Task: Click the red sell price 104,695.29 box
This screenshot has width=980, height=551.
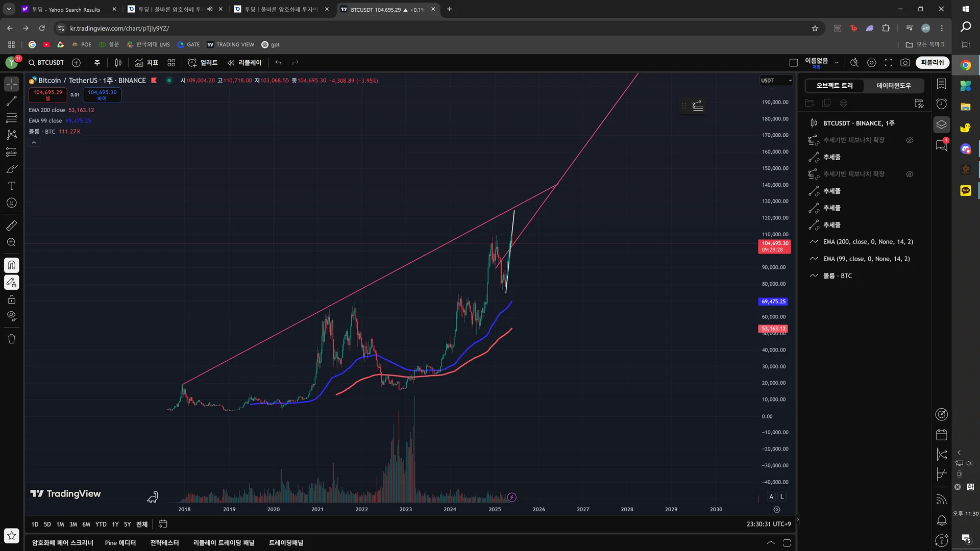Action: pos(47,95)
